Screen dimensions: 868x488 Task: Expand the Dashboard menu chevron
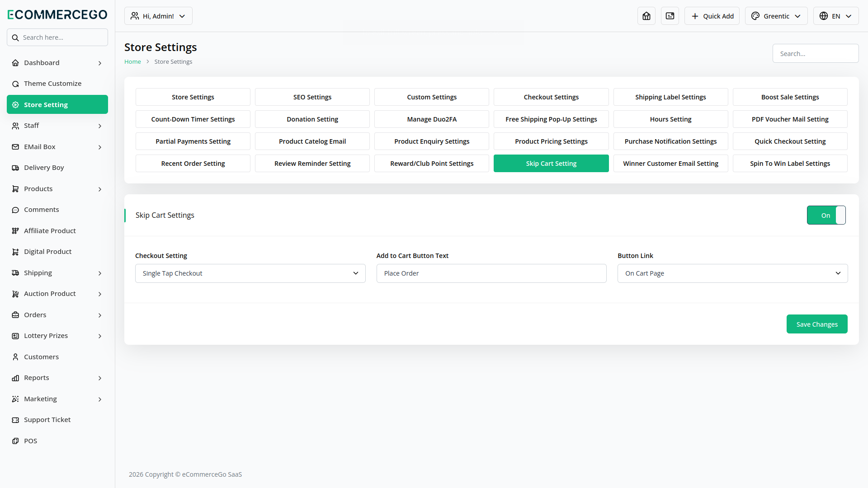pos(100,63)
